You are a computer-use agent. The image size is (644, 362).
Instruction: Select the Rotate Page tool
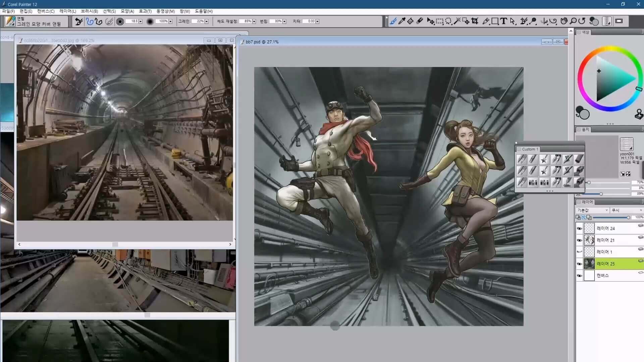(x=582, y=21)
